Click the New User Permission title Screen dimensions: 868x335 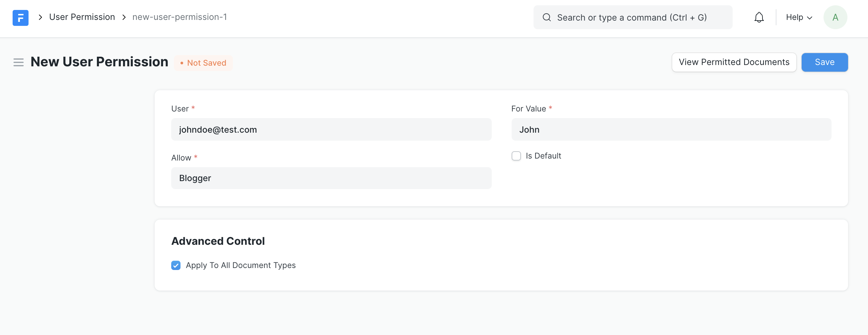click(x=100, y=62)
